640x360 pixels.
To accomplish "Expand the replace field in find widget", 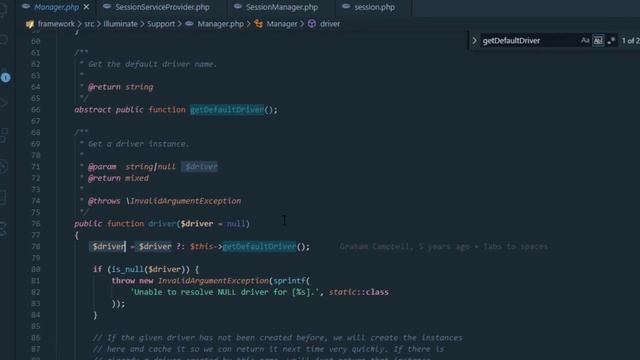I will (x=474, y=40).
